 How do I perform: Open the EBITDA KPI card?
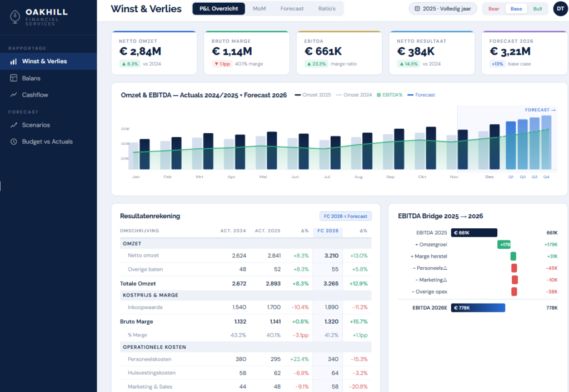pos(339,53)
